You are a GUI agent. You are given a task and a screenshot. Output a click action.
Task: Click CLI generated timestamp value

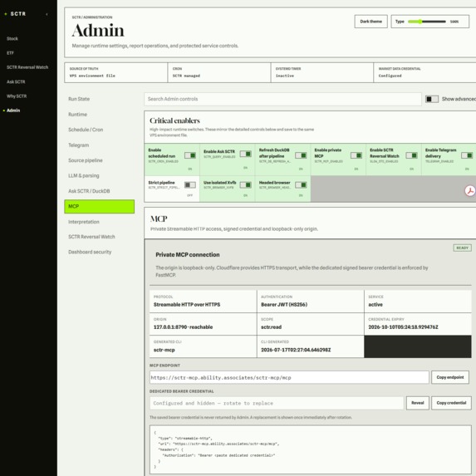click(296, 350)
